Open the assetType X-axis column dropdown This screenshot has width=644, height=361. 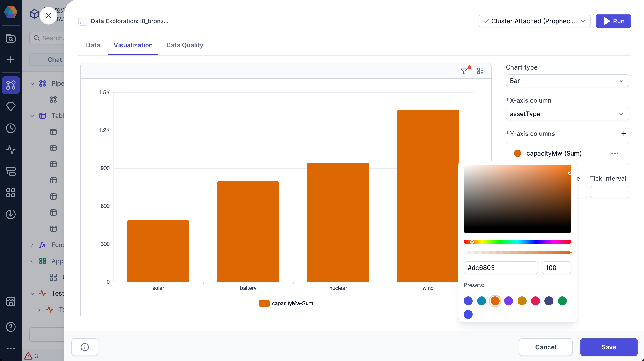pyautogui.click(x=567, y=114)
